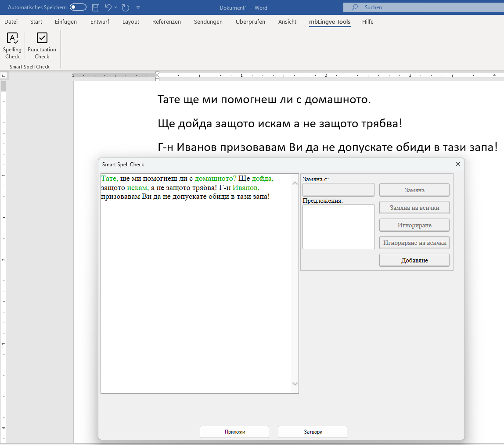Screen dimensions: 504x445
Task: Switch to the Überprüfen tab
Action: pyautogui.click(x=250, y=22)
